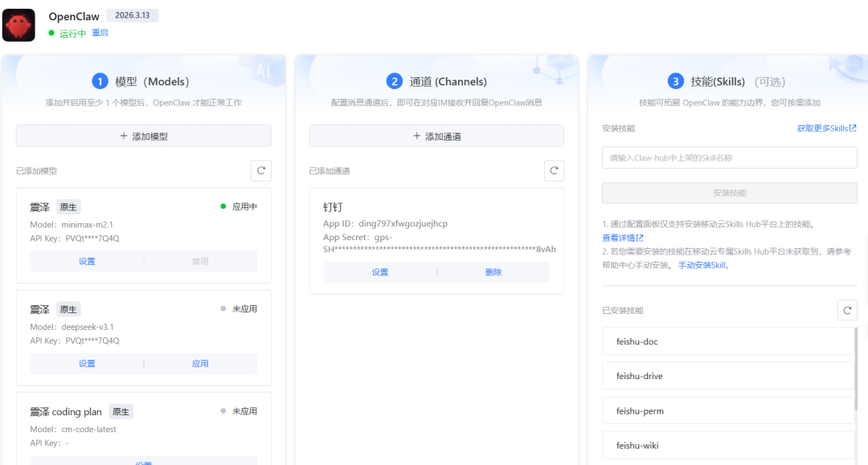Open 设置 for the deepseek-v3.1 model
The image size is (868, 465).
(x=87, y=363)
